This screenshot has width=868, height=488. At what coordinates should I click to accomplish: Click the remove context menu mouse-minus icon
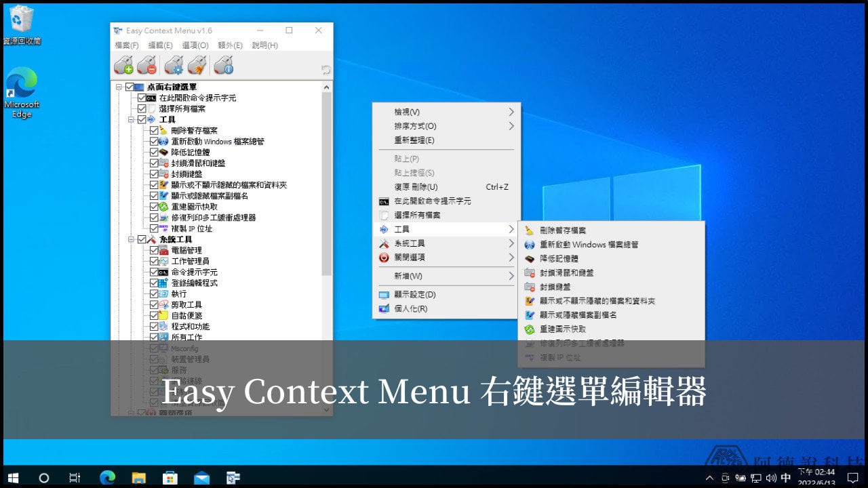[146, 65]
